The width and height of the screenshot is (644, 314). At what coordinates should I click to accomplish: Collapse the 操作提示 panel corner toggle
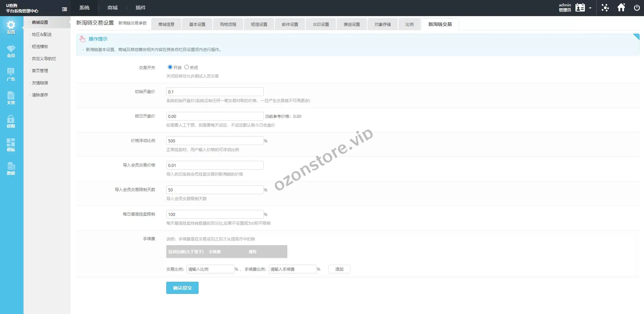(636, 37)
